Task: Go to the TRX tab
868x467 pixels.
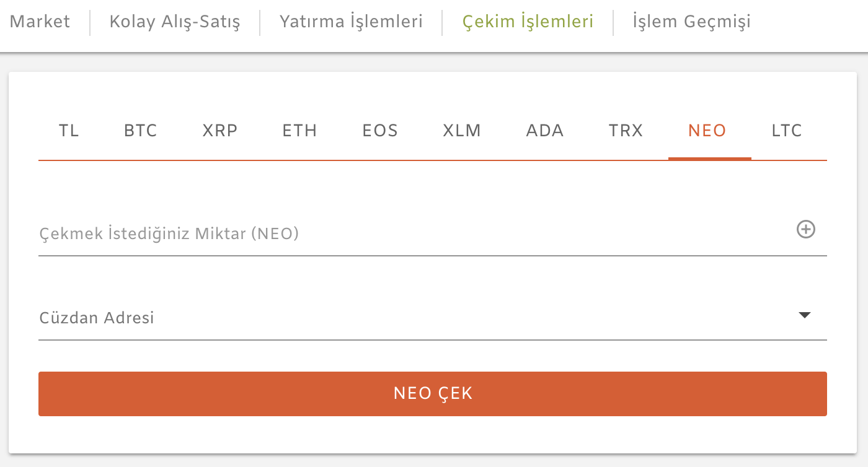Action: [626, 131]
